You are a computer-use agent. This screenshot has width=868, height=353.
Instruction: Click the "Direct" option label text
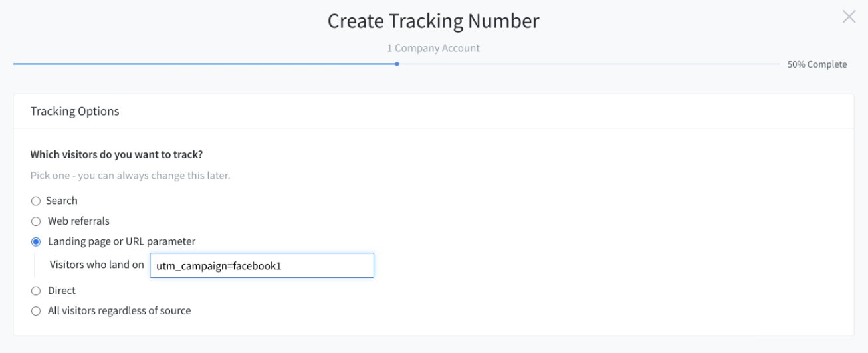[62, 291]
